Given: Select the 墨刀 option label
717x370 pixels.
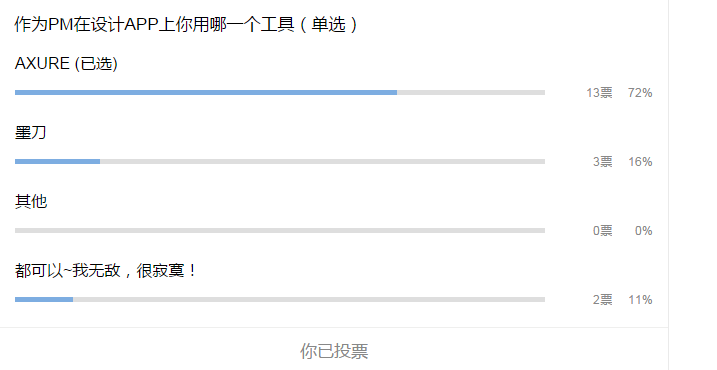Looking at the screenshot, I should coord(31,133).
